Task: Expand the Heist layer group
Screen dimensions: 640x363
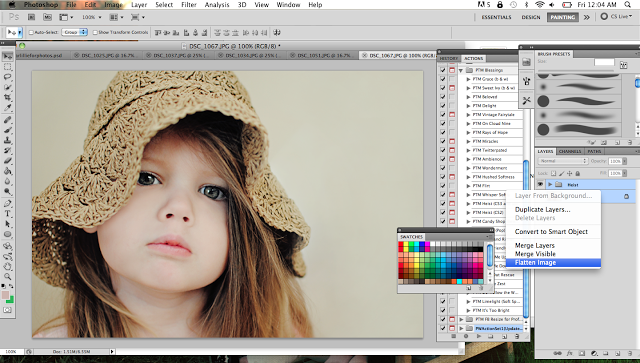Action: pyautogui.click(x=550, y=185)
